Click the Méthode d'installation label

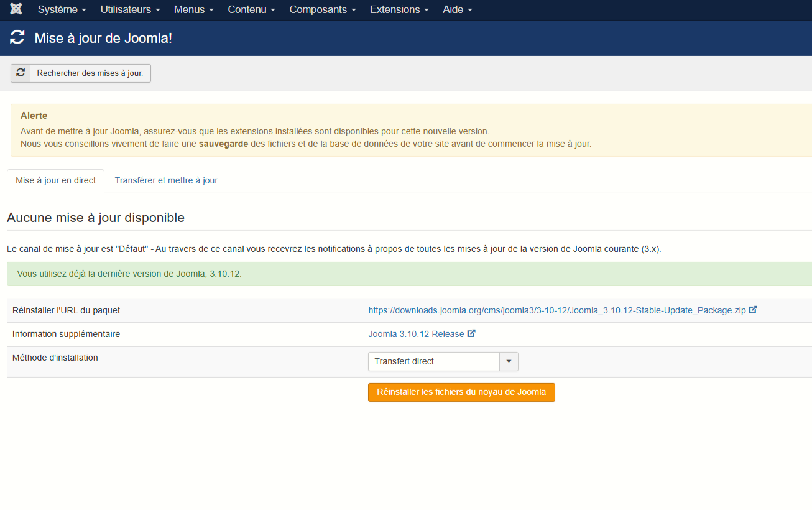(x=55, y=358)
